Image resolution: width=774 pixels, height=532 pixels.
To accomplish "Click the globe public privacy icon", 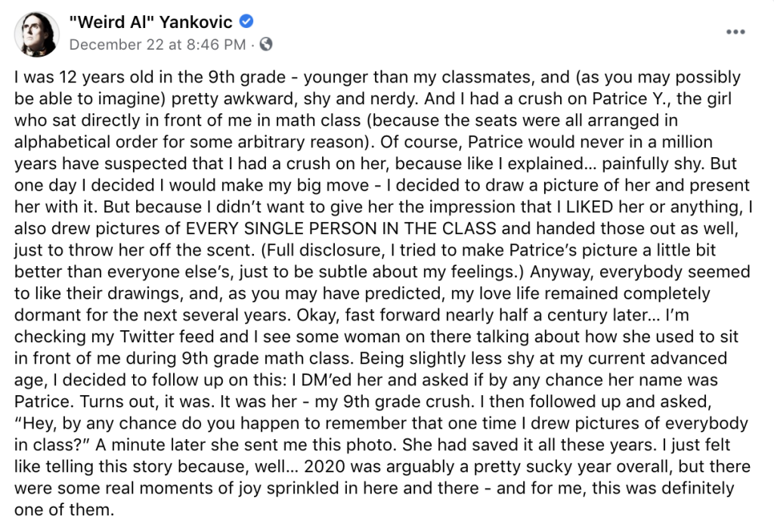I will tap(265, 45).
